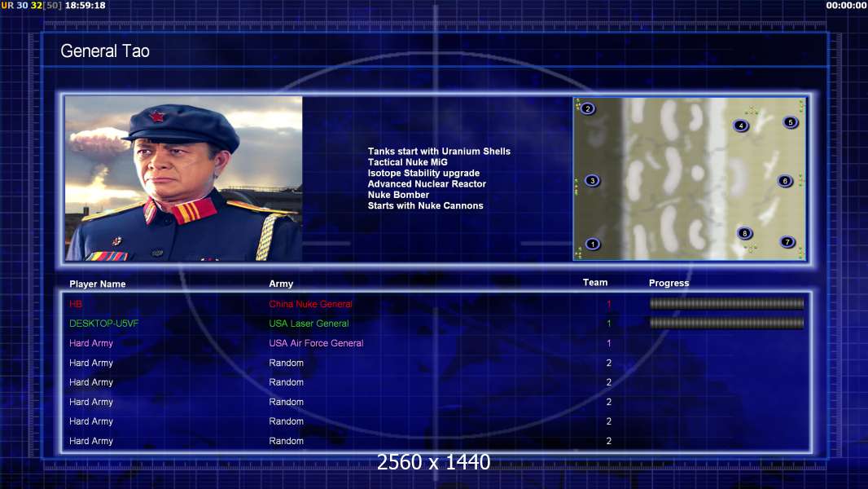
Task: Click the Team column header
Action: point(595,283)
